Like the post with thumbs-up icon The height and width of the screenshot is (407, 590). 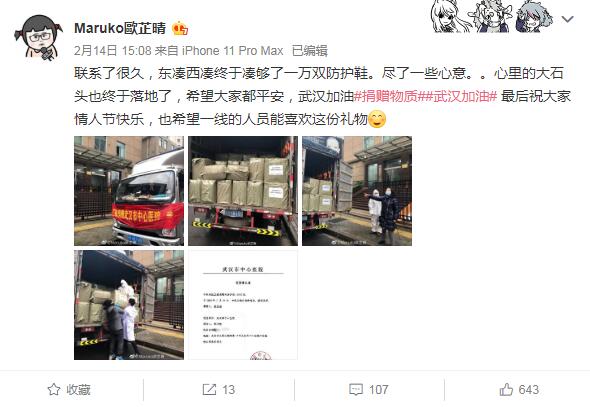(506, 389)
